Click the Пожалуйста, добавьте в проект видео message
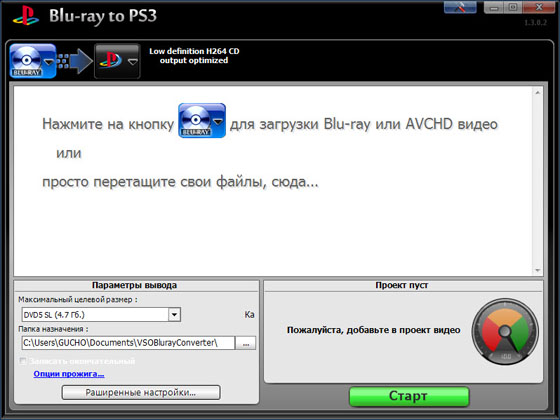Screen dimensions: 560x420 point(374,330)
